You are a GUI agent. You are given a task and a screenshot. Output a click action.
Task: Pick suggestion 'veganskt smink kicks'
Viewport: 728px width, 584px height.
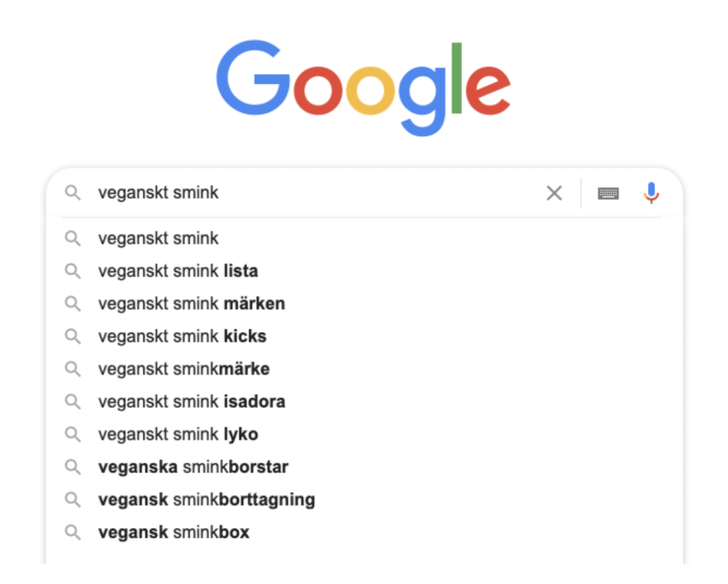pyautogui.click(x=182, y=336)
